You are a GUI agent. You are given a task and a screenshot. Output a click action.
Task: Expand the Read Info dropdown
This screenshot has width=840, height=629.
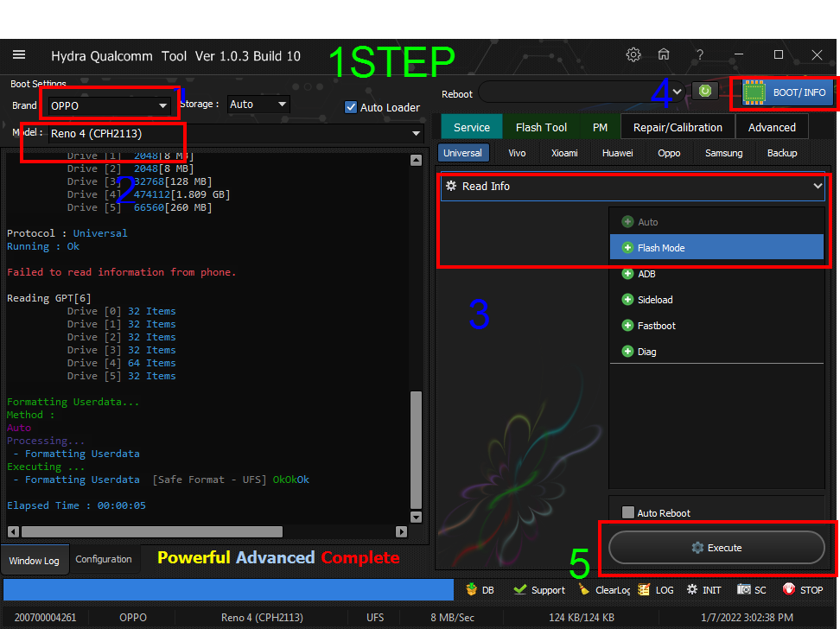click(633, 187)
